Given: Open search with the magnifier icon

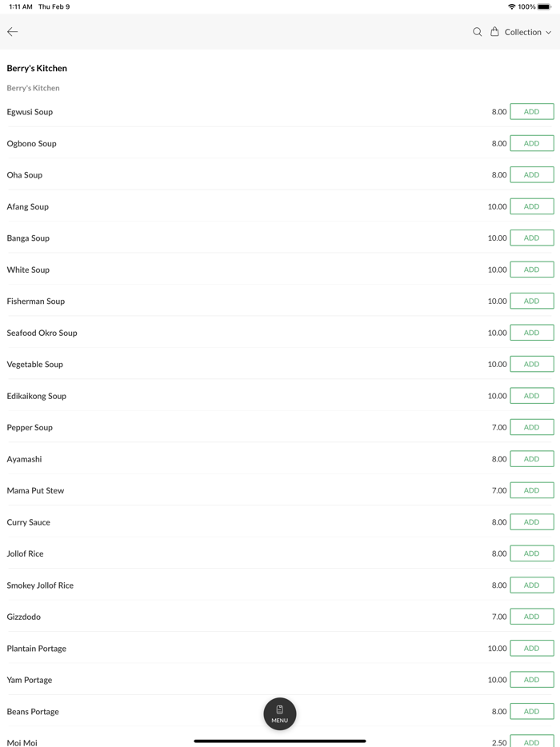Looking at the screenshot, I should coord(478,32).
